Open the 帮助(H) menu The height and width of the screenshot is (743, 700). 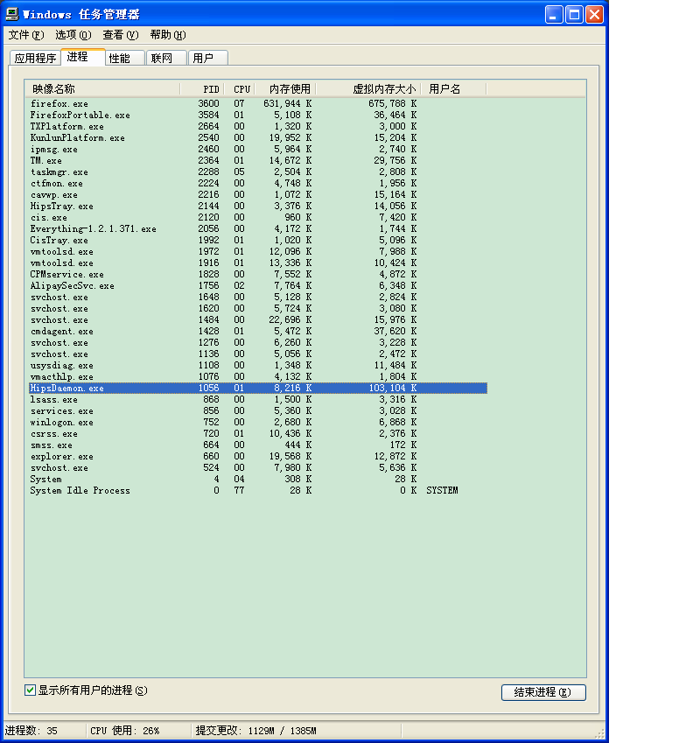(x=167, y=35)
